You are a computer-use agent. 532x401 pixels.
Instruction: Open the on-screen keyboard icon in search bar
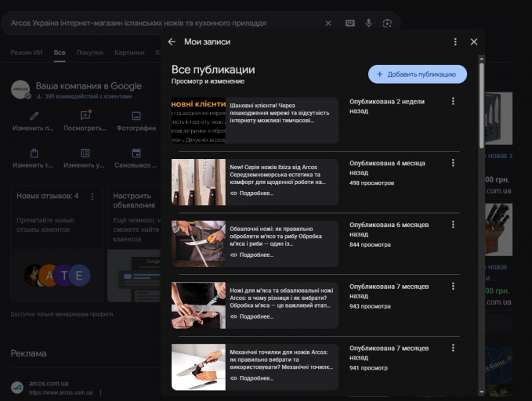[350, 23]
